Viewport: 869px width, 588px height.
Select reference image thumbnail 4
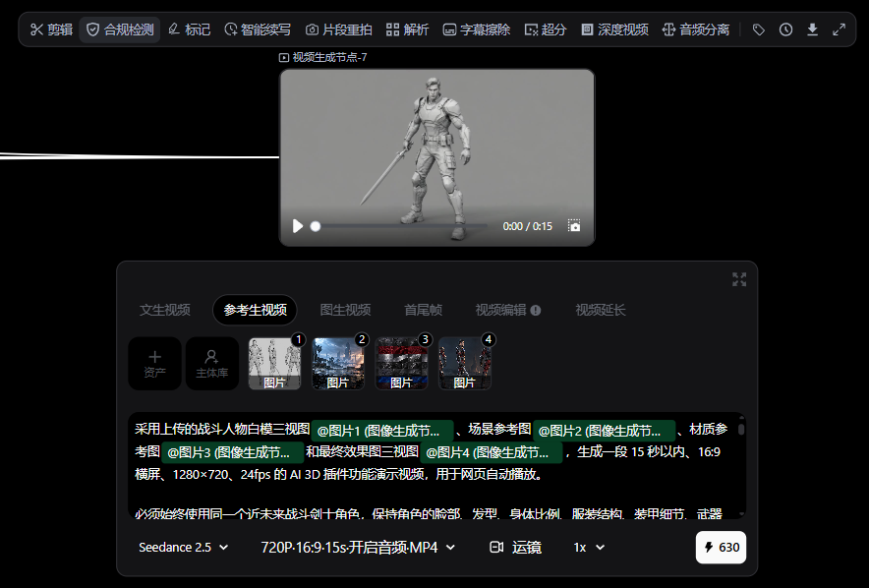click(x=464, y=364)
